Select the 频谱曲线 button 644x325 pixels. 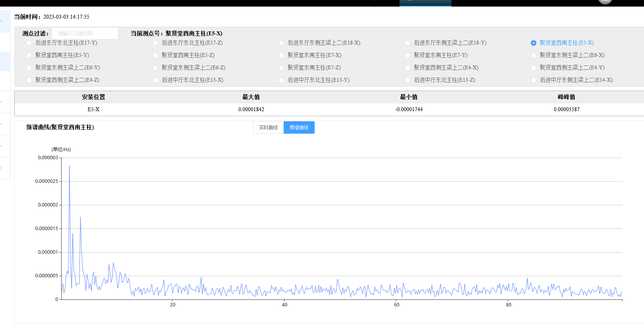(299, 127)
